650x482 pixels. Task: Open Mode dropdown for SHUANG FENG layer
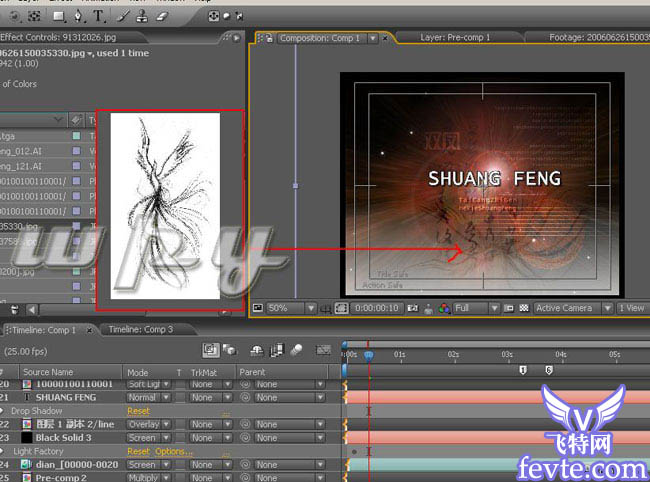tap(148, 397)
